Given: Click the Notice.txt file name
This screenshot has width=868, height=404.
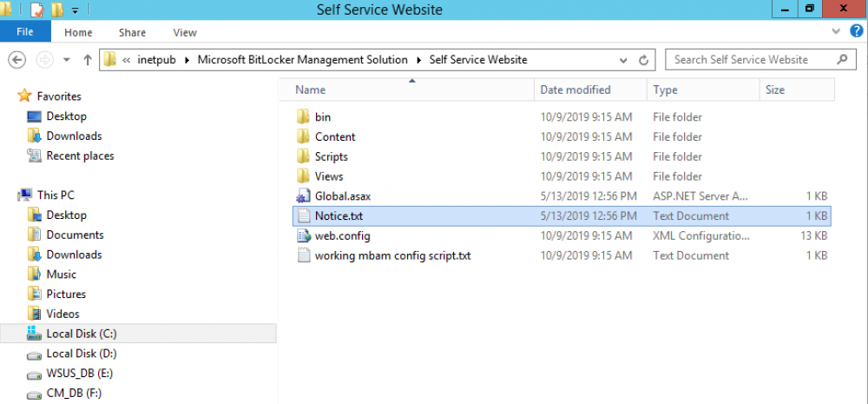Looking at the screenshot, I should pos(339,216).
